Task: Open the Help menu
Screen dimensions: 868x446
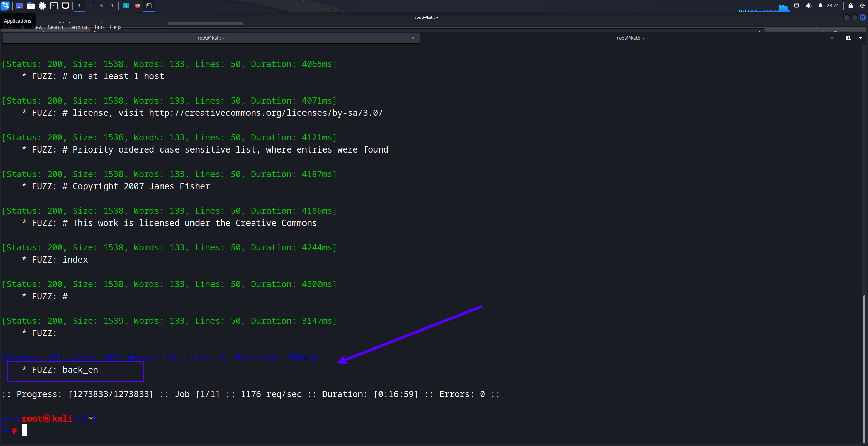Action: click(115, 27)
